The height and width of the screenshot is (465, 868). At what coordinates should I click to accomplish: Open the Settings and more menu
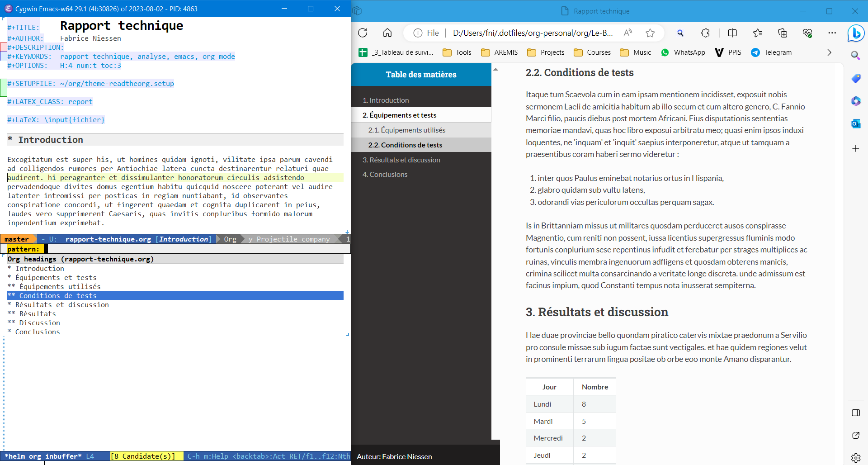point(833,33)
